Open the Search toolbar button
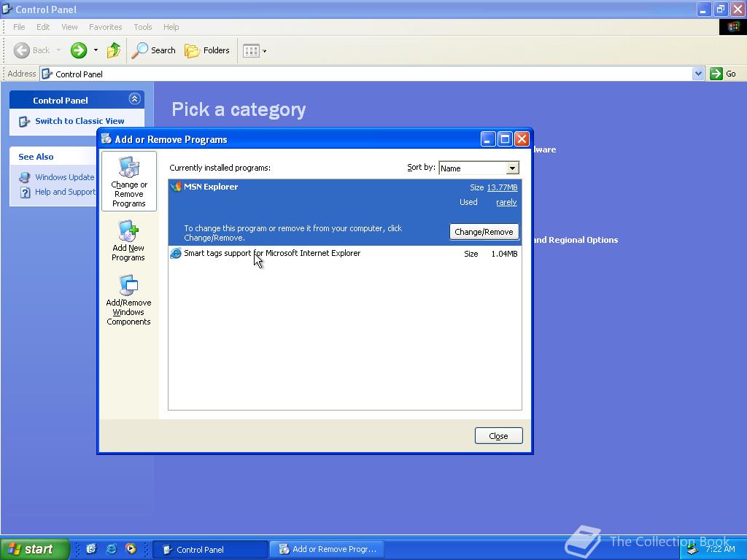 pos(153,50)
